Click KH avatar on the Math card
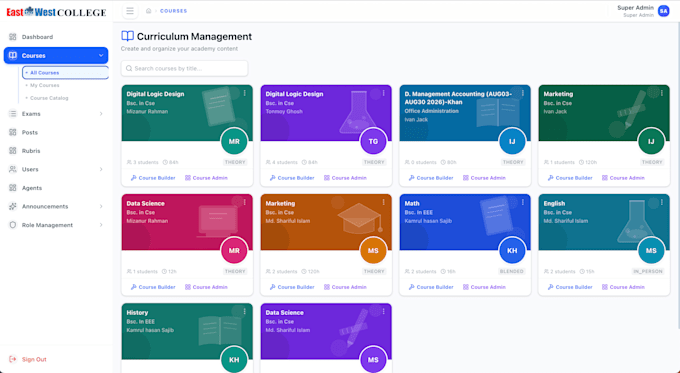The image size is (680, 373). [x=512, y=251]
